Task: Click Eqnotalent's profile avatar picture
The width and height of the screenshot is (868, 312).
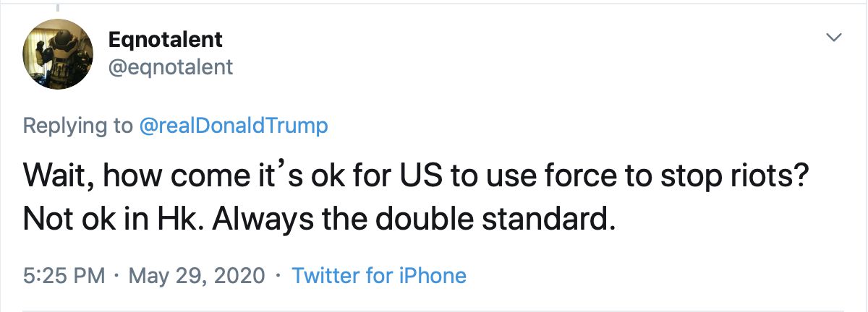Action: coord(58,54)
